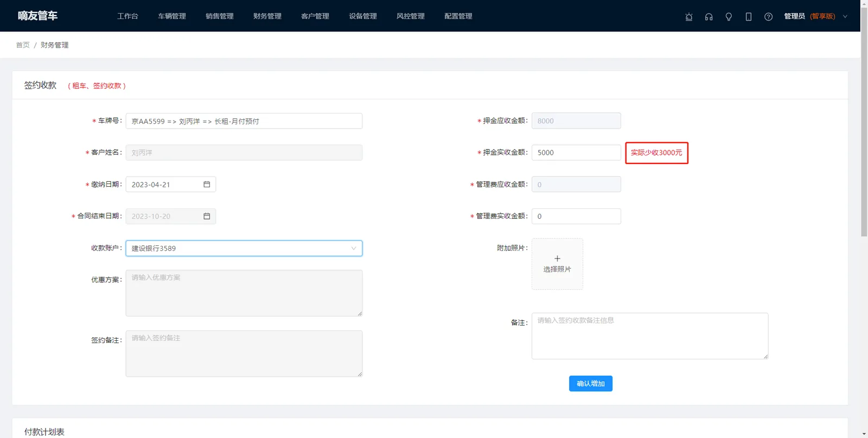Expand the 收款账户 dropdown arrow
Viewport: 868px width, 438px height.
pos(354,248)
